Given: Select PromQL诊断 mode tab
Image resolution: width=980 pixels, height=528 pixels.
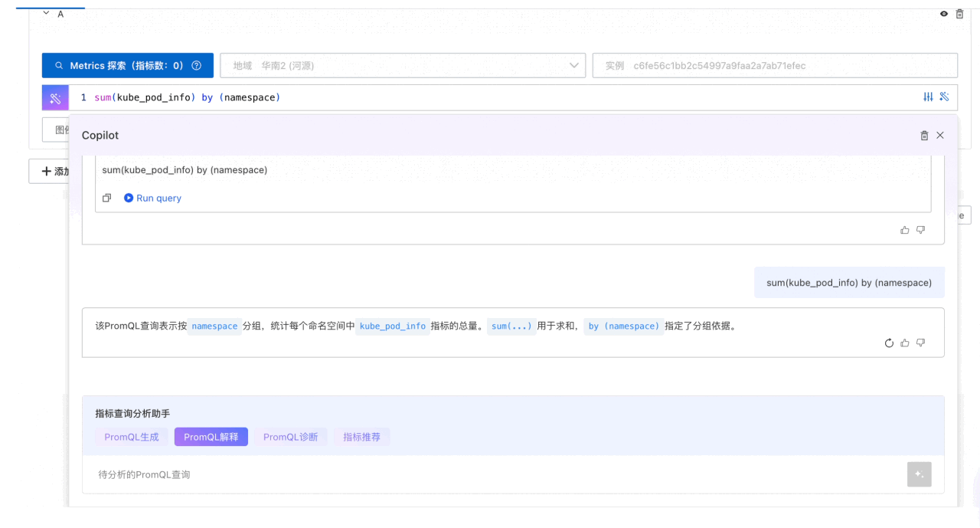Looking at the screenshot, I should click(291, 437).
